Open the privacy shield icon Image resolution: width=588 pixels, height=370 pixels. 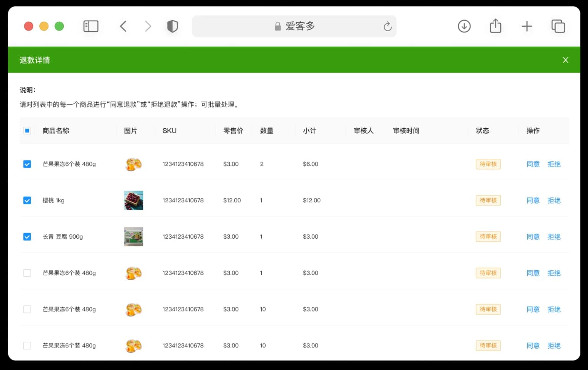coord(172,26)
